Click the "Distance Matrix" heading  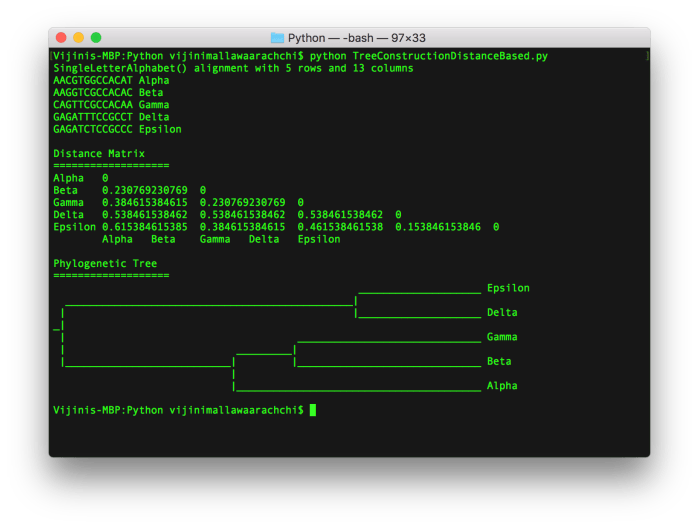[98, 153]
